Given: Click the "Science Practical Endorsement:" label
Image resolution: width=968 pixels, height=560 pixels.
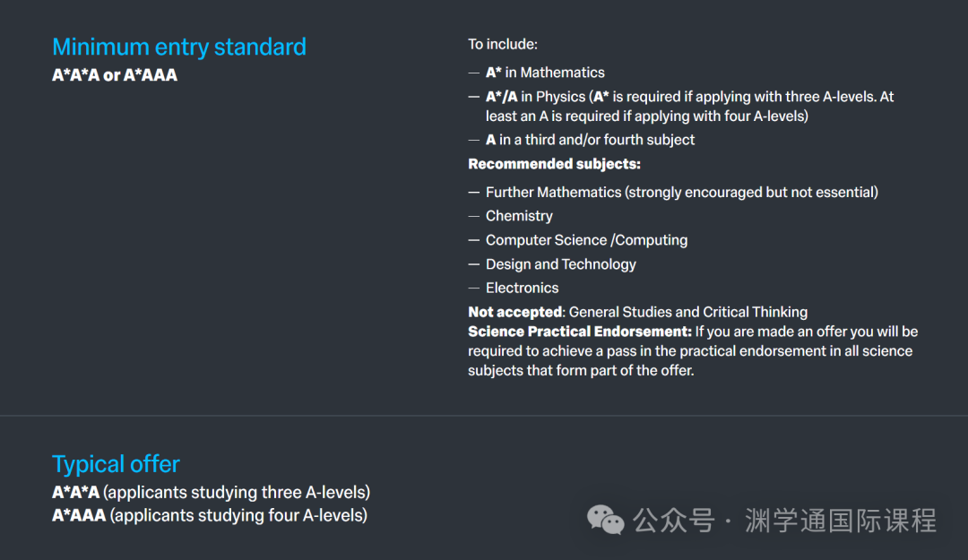Looking at the screenshot, I should coord(579,332).
